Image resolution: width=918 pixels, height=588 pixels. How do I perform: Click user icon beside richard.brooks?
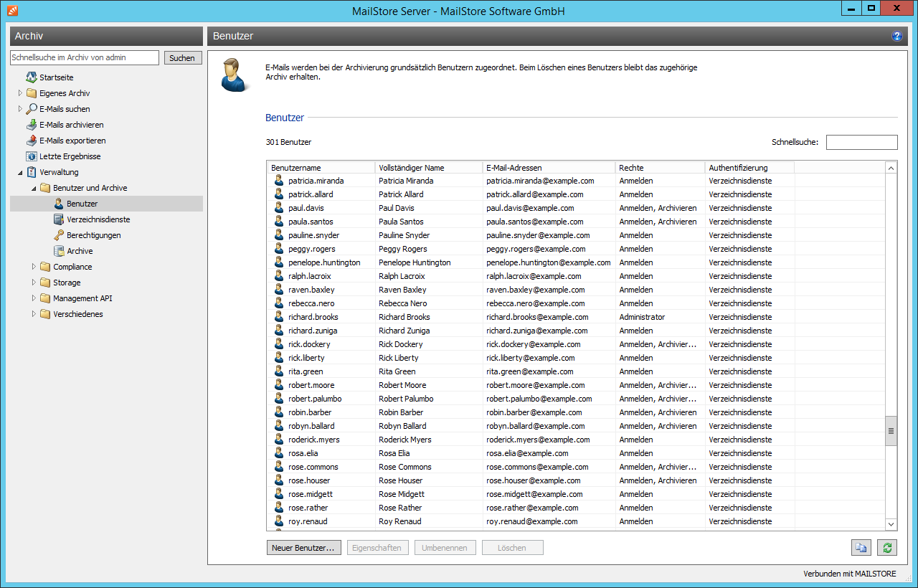[280, 317]
